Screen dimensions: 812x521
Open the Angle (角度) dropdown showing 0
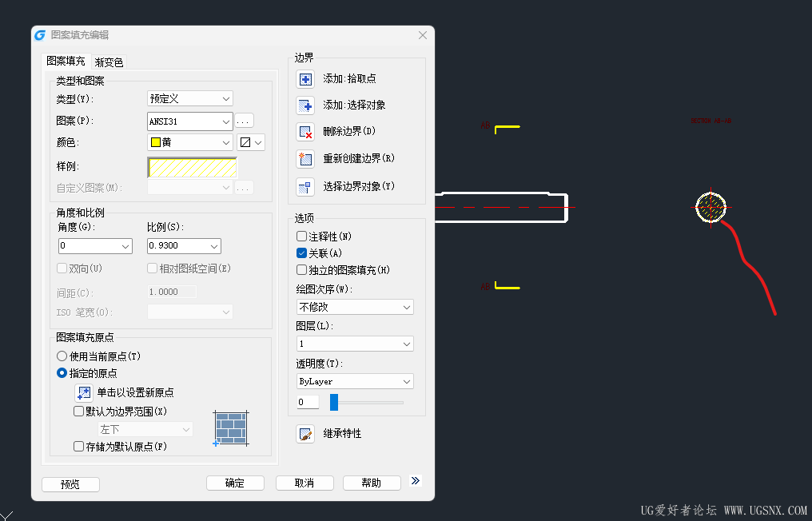(x=95, y=245)
